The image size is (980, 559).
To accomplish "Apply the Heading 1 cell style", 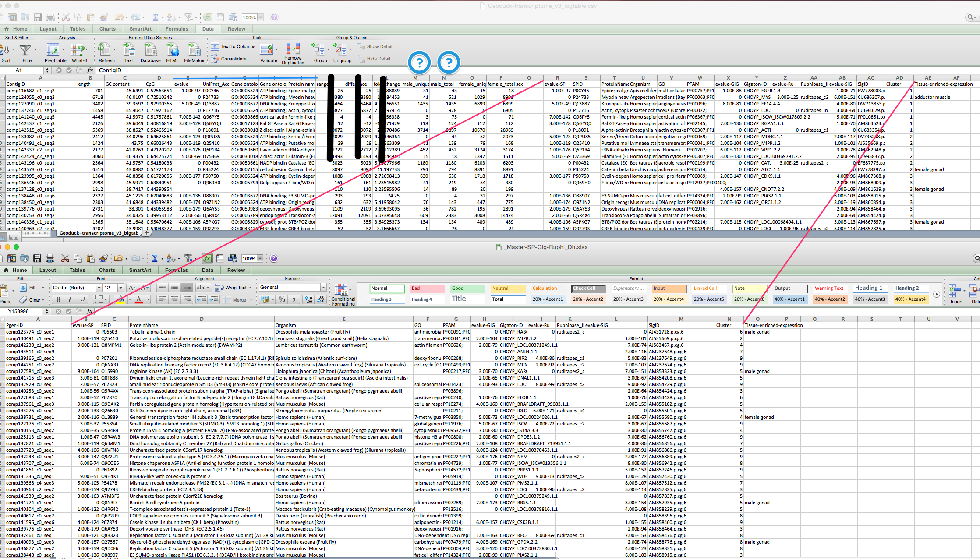I will (870, 288).
